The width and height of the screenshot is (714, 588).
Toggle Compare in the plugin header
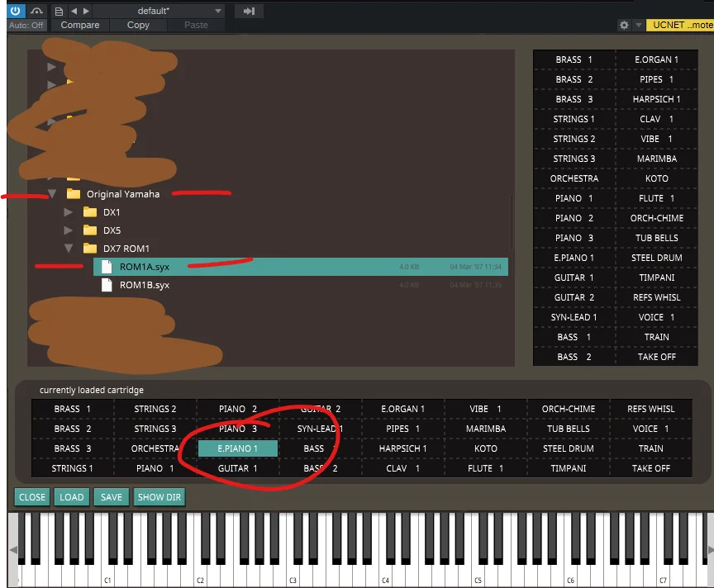(x=80, y=25)
